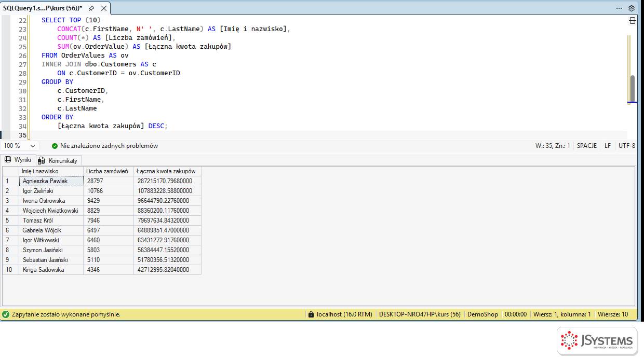644x359 pixels.
Task: Switch to the Wyniki results tab
Action: click(18, 160)
